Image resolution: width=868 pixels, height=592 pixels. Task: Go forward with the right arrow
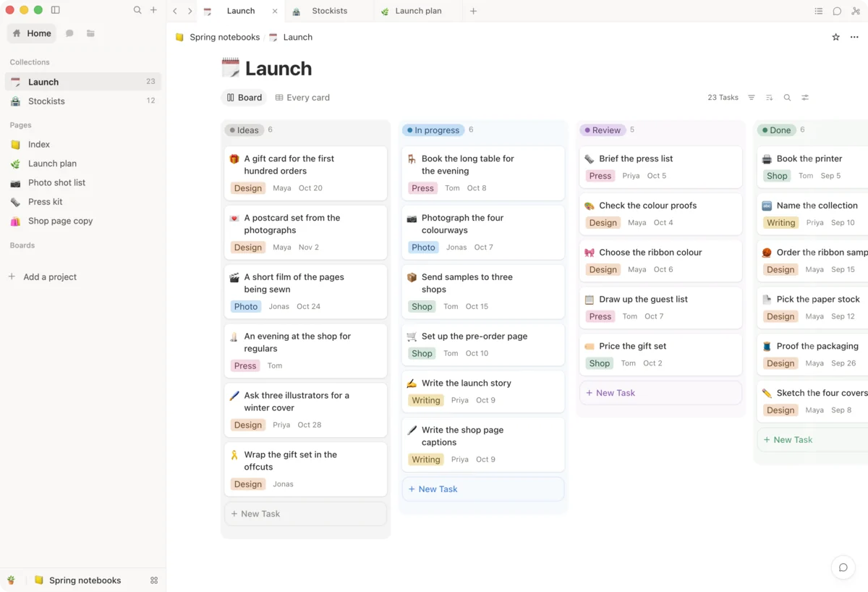pos(190,11)
